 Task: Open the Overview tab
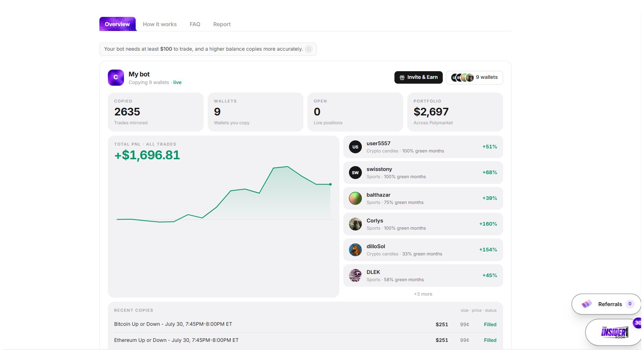118,24
